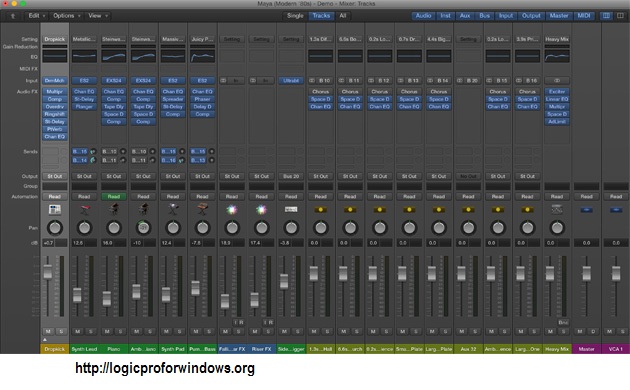630x390 pixels.
Task: Click the Ambient Piano pan knob
Action: (143, 227)
